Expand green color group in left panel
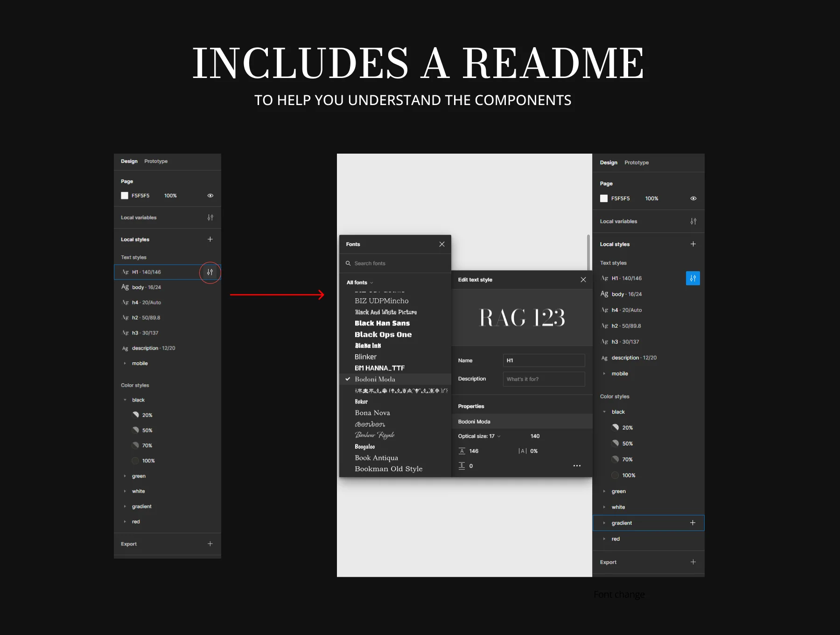Image resolution: width=840 pixels, height=635 pixels. coord(125,476)
